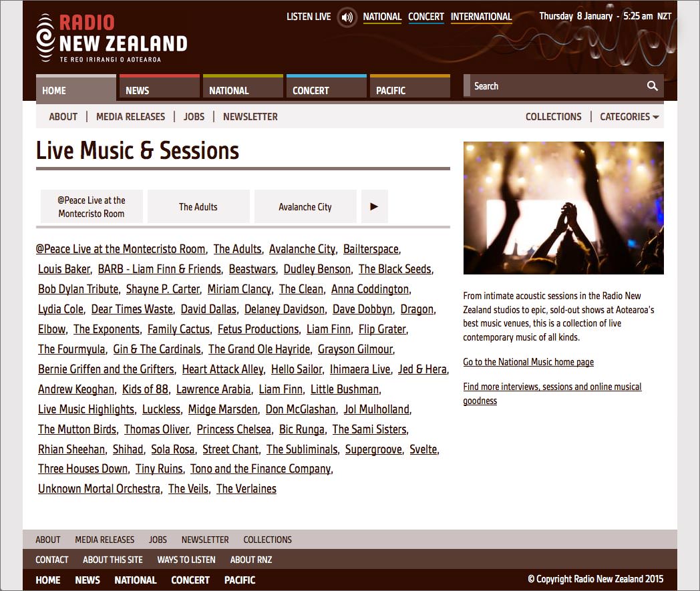
Task: Open the David Dallas link
Action: pyautogui.click(x=208, y=309)
